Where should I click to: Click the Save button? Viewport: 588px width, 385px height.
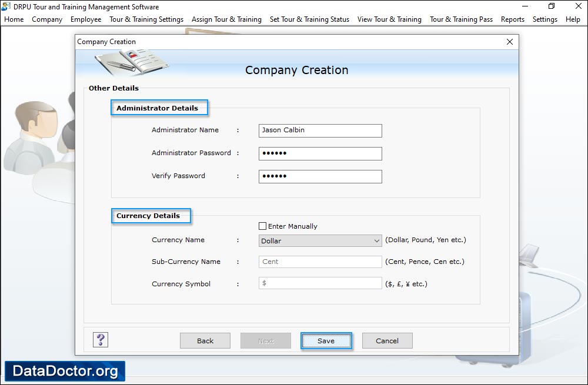click(326, 341)
